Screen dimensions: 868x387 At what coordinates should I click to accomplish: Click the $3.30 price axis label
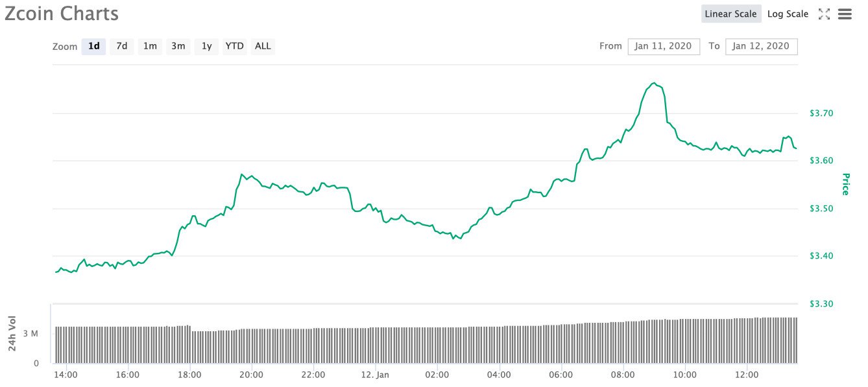click(821, 303)
